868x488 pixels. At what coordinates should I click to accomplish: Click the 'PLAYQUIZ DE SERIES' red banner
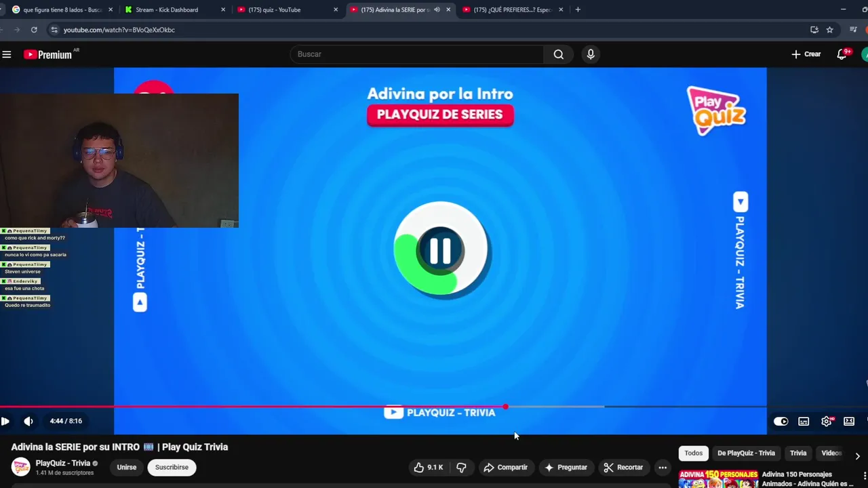tap(440, 115)
